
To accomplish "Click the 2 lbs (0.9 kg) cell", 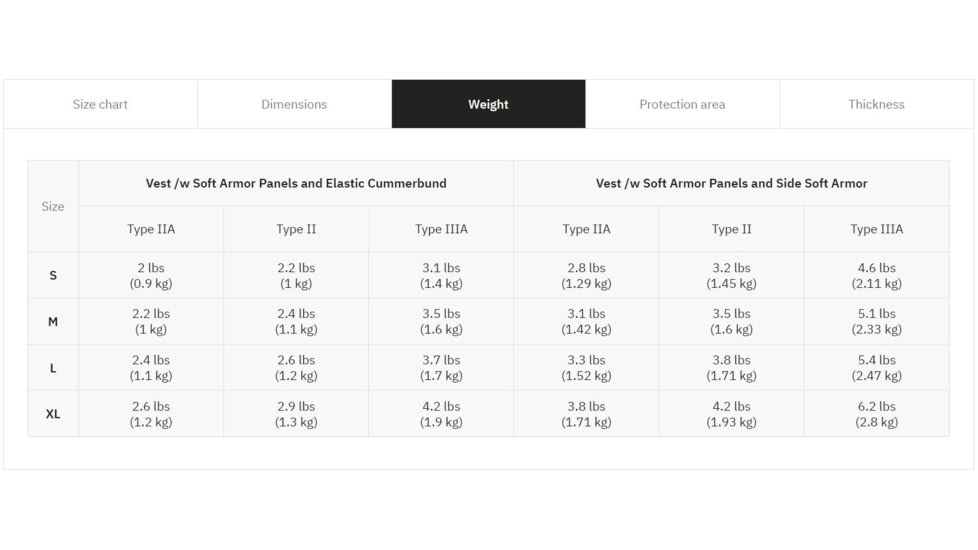I will (x=151, y=275).
